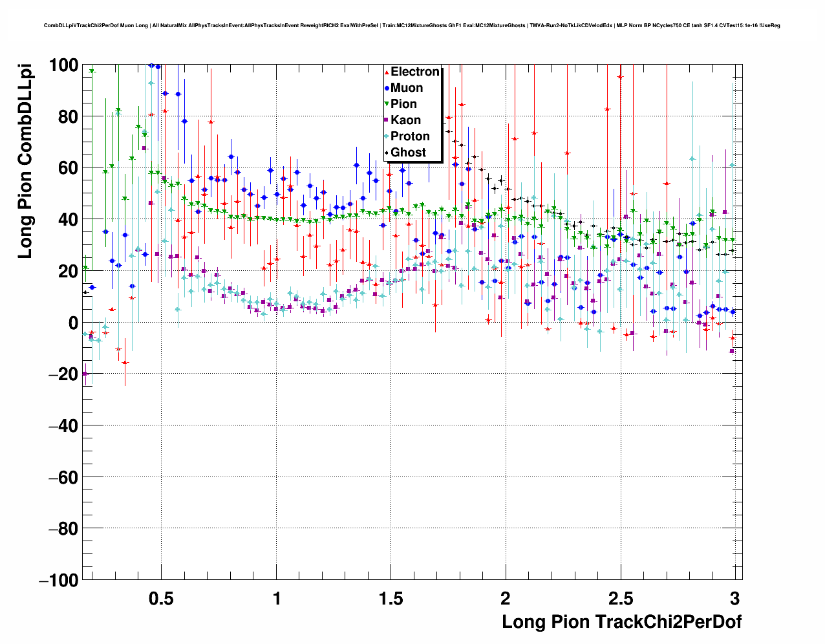Click the purple Kaon square in legend
This screenshot has width=825, height=644.
click(x=387, y=120)
